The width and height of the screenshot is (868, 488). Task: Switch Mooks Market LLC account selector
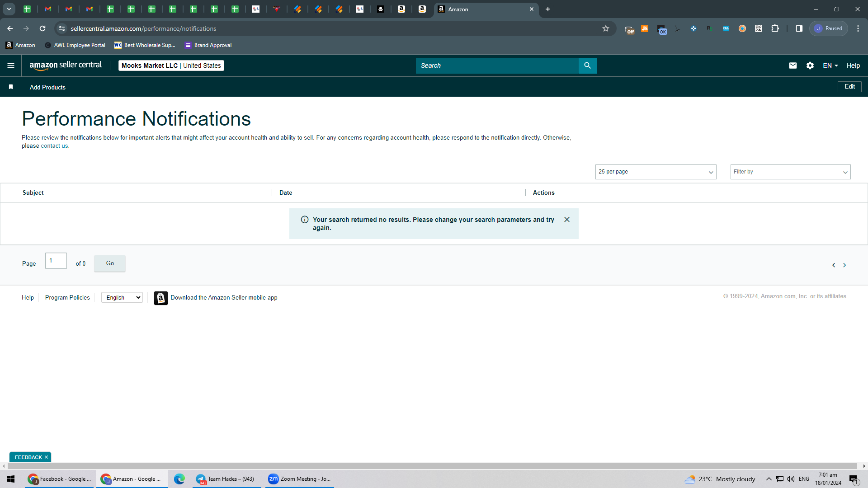click(171, 66)
